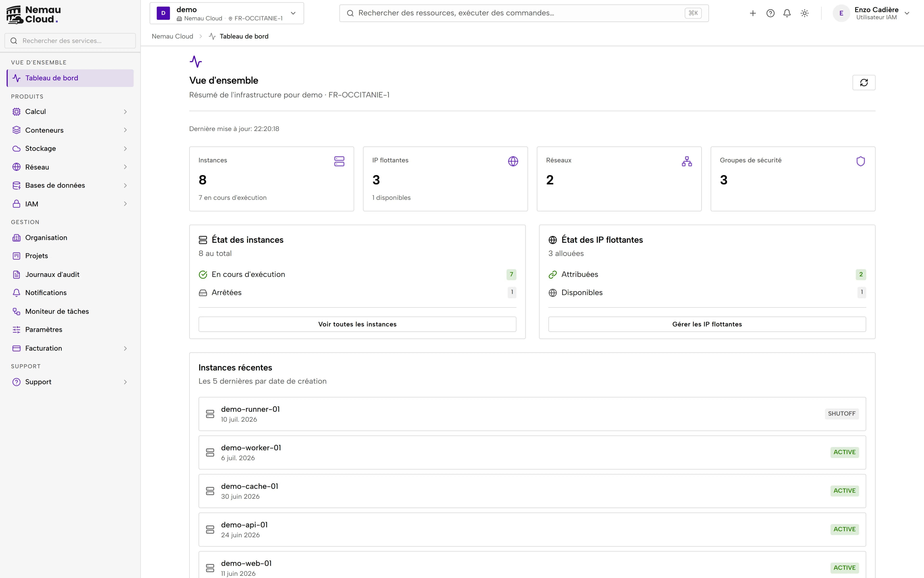The height and width of the screenshot is (578, 924).
Task: Click ACTIVE badge on demo-worker-01
Action: tap(844, 452)
